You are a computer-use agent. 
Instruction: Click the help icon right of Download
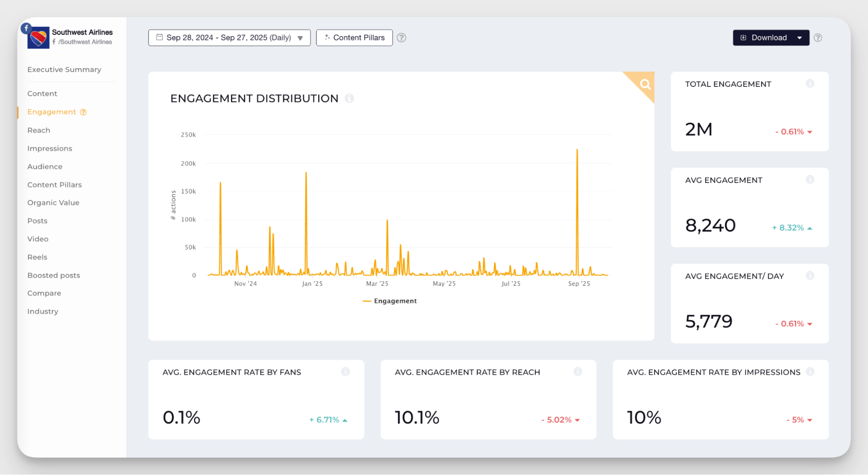[x=818, y=38]
